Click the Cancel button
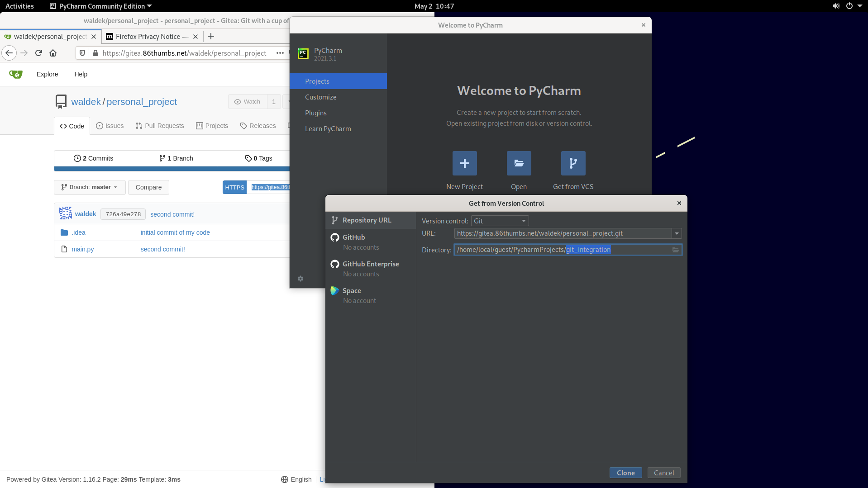The height and width of the screenshot is (488, 868). (664, 473)
